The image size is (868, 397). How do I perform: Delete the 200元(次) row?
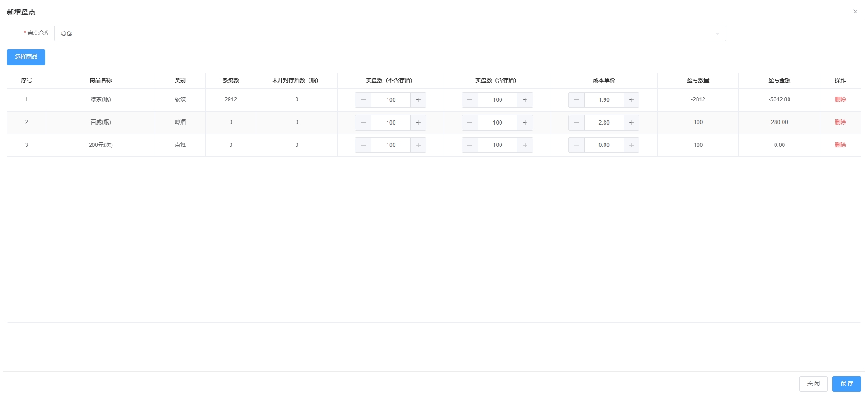pos(840,145)
